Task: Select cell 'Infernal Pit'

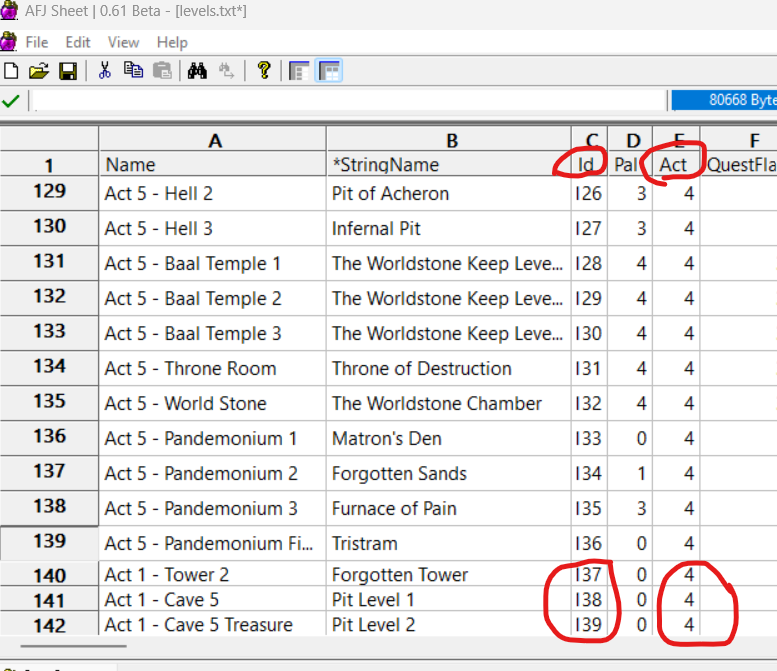Action: (x=448, y=228)
